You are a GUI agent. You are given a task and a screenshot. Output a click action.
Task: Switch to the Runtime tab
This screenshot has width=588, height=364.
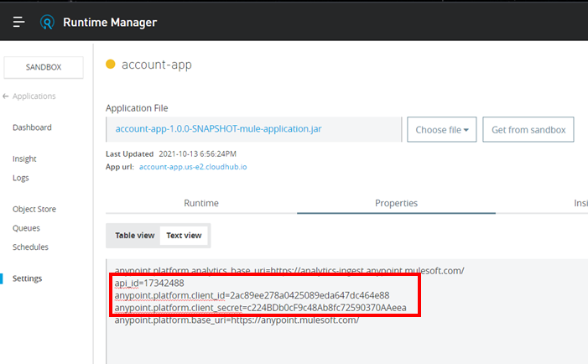click(201, 203)
